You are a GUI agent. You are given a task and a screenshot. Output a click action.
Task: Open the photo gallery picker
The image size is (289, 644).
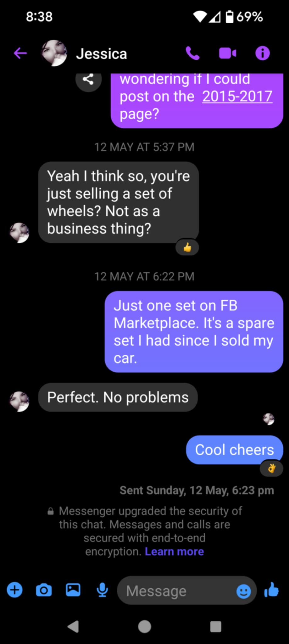point(73,590)
